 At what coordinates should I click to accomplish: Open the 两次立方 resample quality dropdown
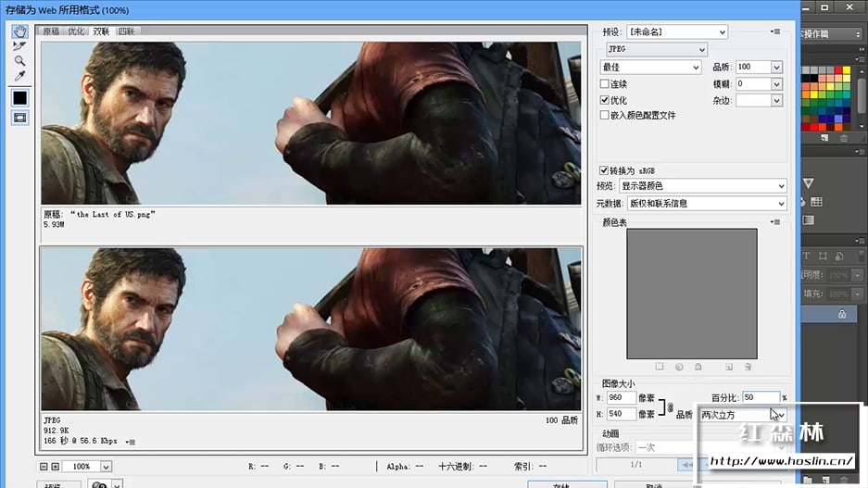coord(742,415)
